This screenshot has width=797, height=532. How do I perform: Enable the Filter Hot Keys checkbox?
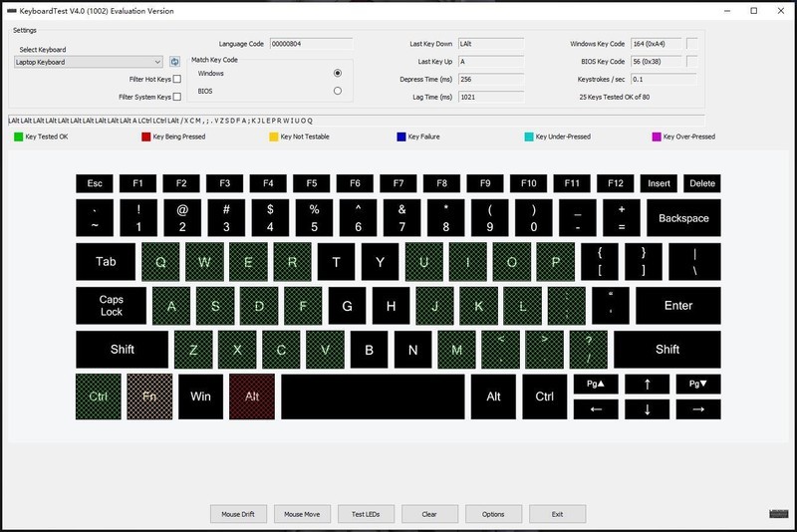(177, 79)
